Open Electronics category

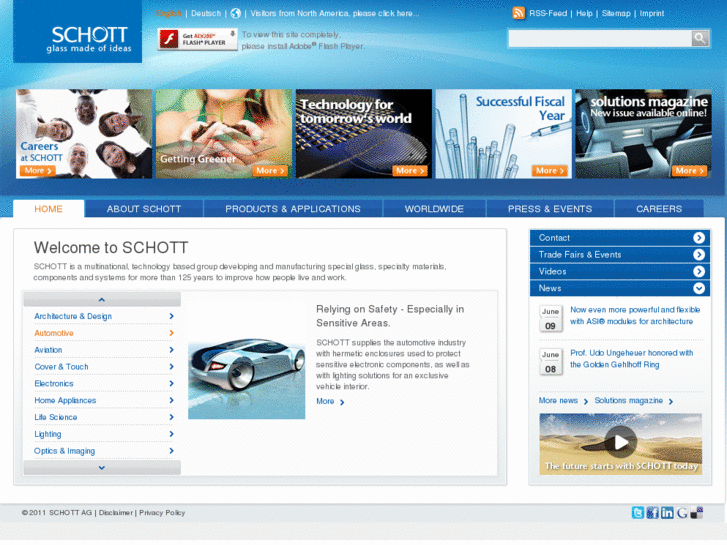click(x=54, y=384)
